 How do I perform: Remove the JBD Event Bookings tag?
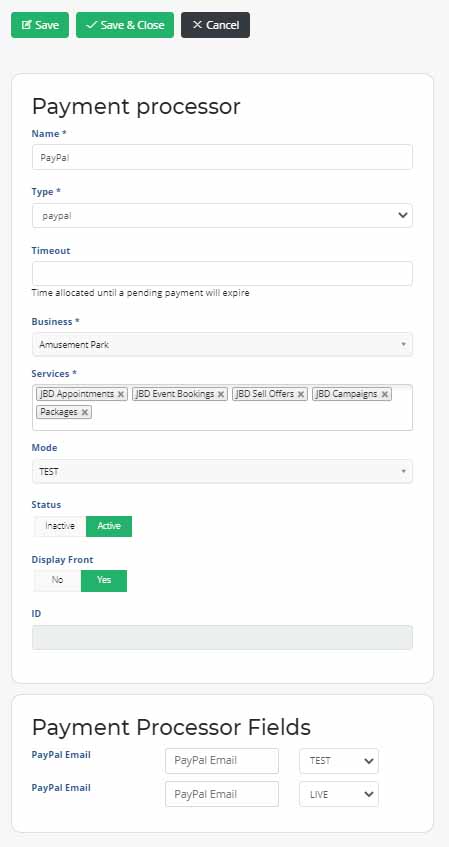[221, 394]
